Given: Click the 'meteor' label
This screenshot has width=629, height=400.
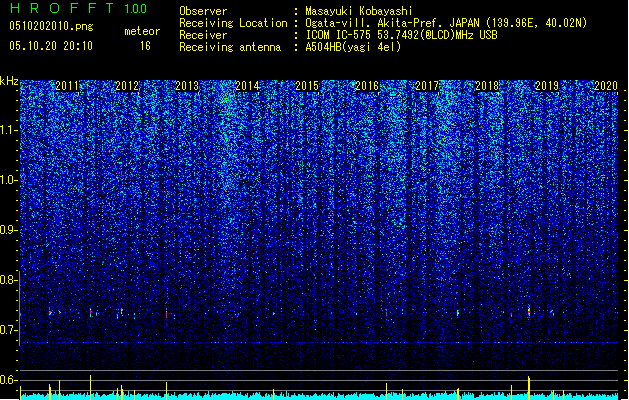Looking at the screenshot, I should (x=142, y=31).
